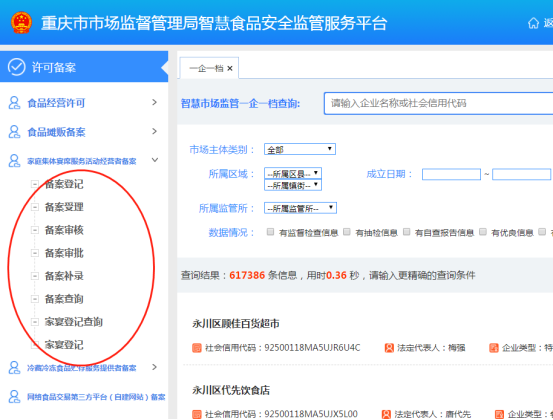Open 备案补录 in the tree
This screenshot has width=553, height=420.
64,276
